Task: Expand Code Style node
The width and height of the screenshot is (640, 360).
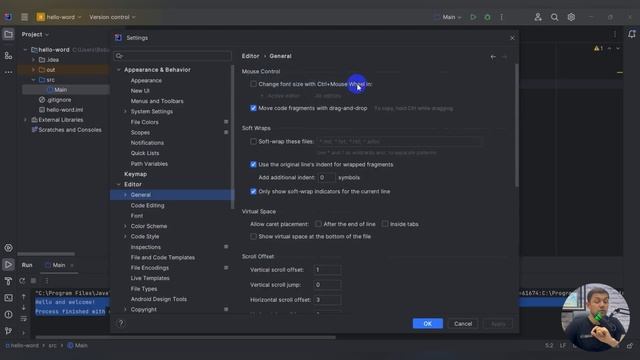Action: tap(125, 236)
